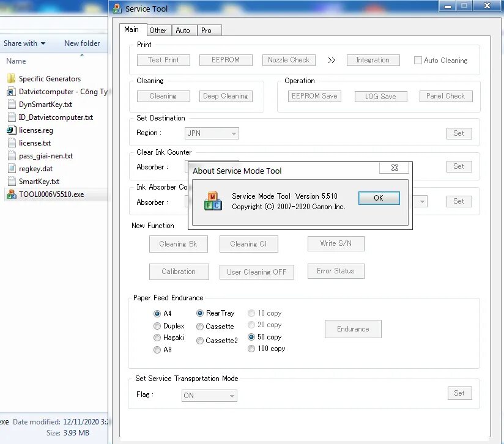Click Set button for Clear Ink Counter

point(459,166)
